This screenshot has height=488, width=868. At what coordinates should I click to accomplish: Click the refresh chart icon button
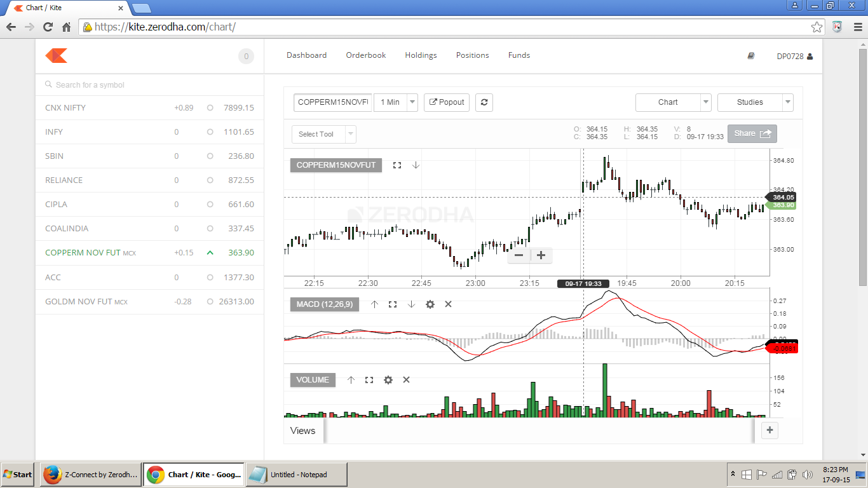point(484,102)
